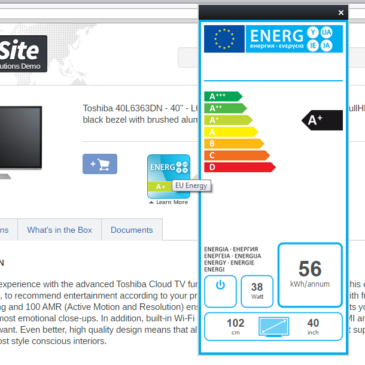
Task: Click the green A+++ efficiency bar
Action: 223,96
